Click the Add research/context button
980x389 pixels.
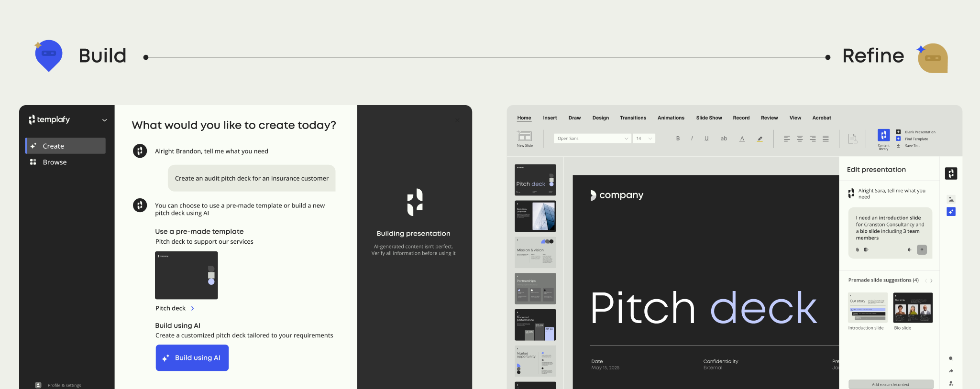point(891,384)
